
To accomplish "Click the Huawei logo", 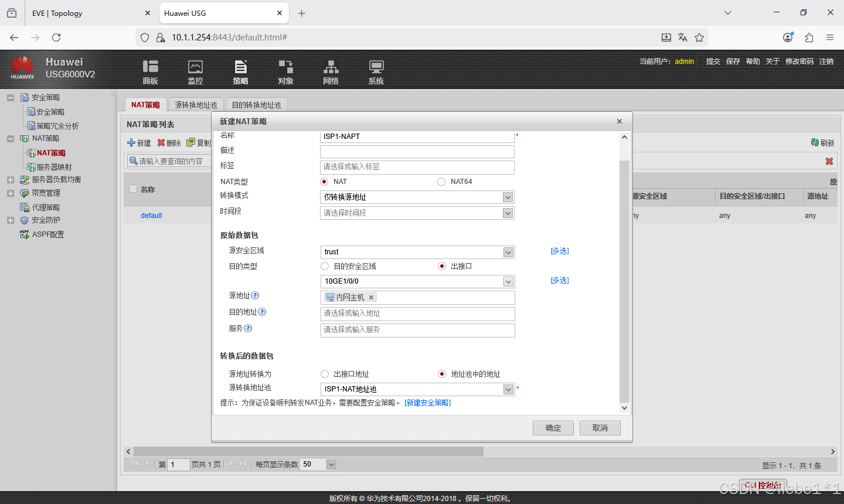I will point(22,67).
